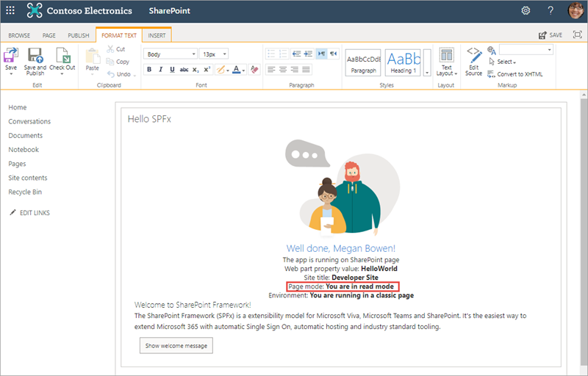Open the language combo box in Markup
Screen dimensions: 588x376
tap(526, 50)
